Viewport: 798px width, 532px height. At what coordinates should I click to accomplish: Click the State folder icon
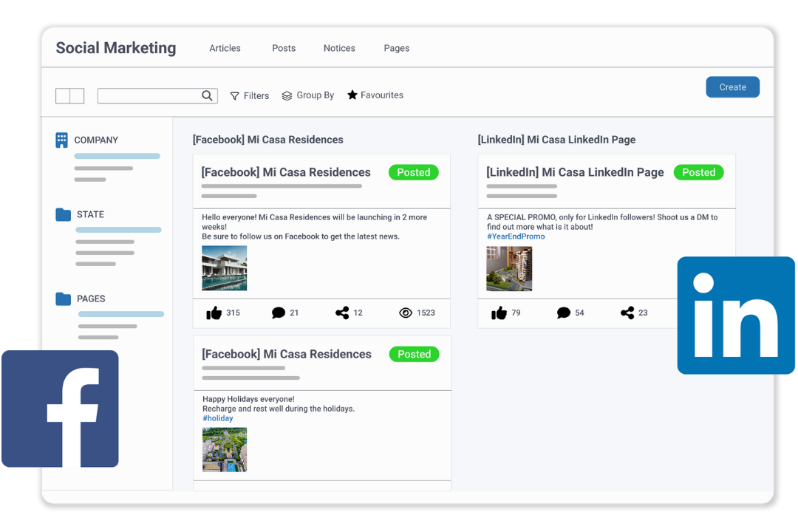63,214
